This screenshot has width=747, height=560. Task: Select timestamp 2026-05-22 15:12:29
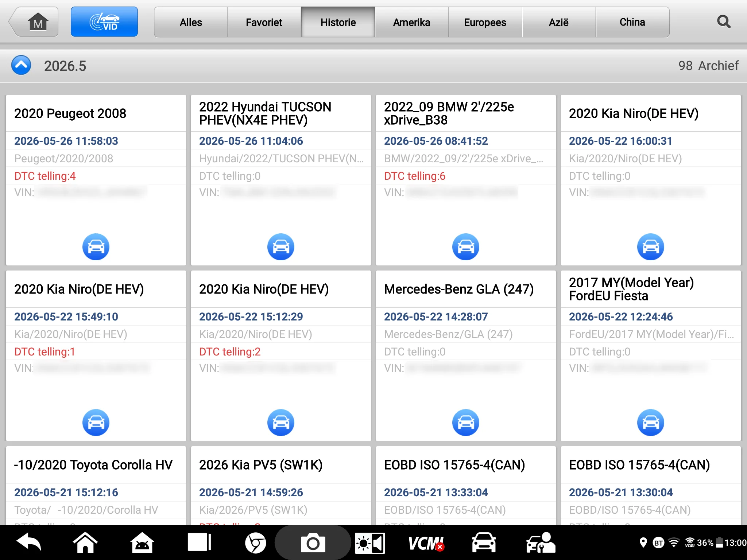tap(251, 316)
